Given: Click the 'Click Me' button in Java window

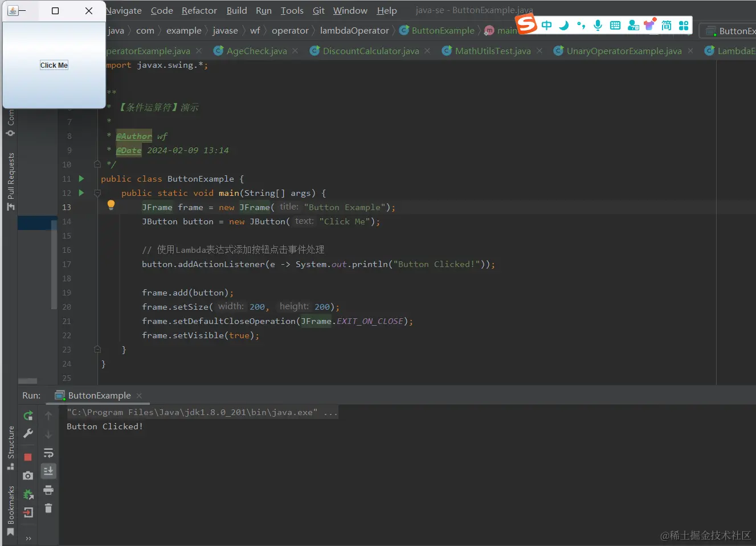Looking at the screenshot, I should (x=54, y=65).
